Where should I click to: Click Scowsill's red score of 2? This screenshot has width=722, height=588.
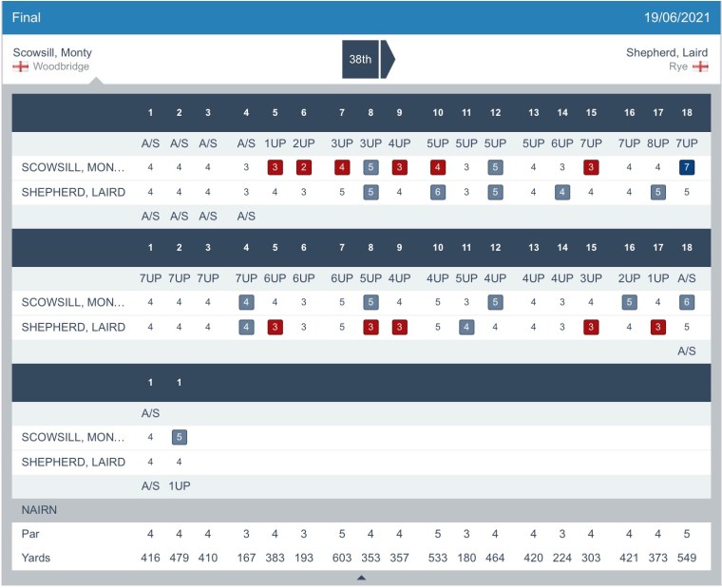(x=303, y=167)
